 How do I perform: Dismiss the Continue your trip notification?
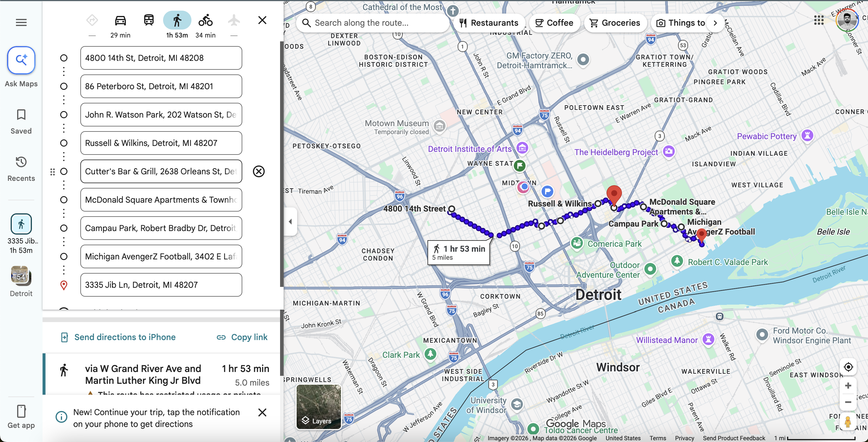point(262,412)
